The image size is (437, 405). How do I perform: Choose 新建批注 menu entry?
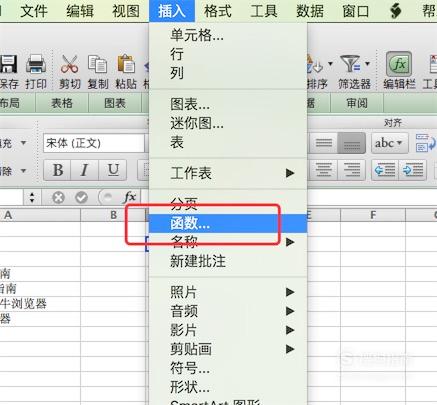pos(228,261)
